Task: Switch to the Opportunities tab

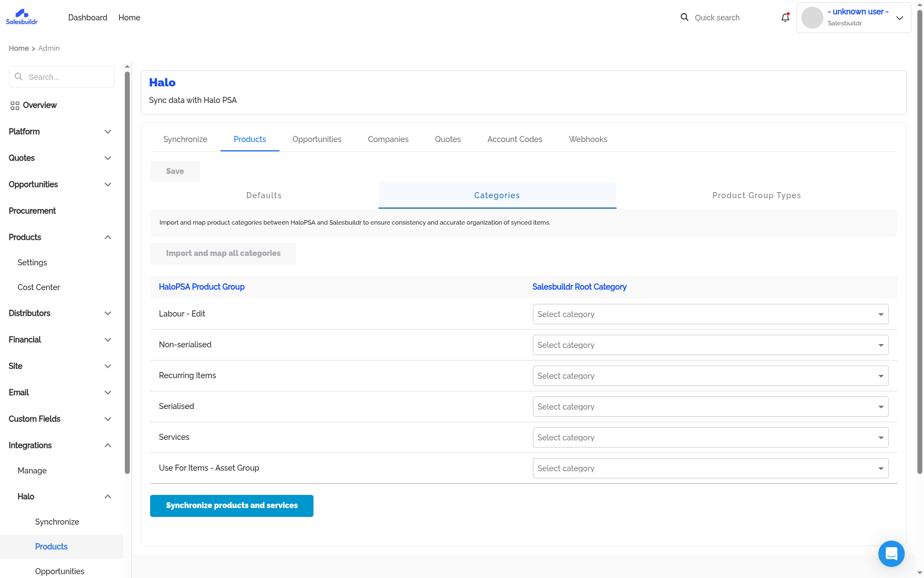Action: (317, 139)
